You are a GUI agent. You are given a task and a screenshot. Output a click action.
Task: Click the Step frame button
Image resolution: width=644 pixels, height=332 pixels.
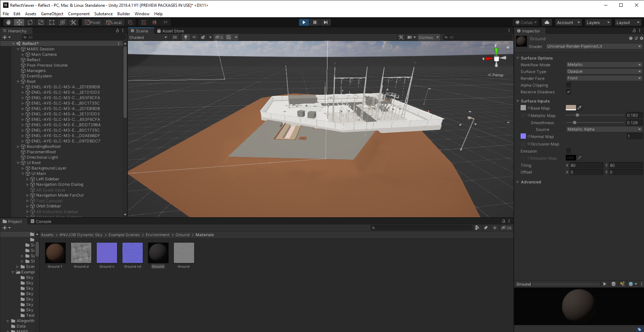tap(326, 22)
